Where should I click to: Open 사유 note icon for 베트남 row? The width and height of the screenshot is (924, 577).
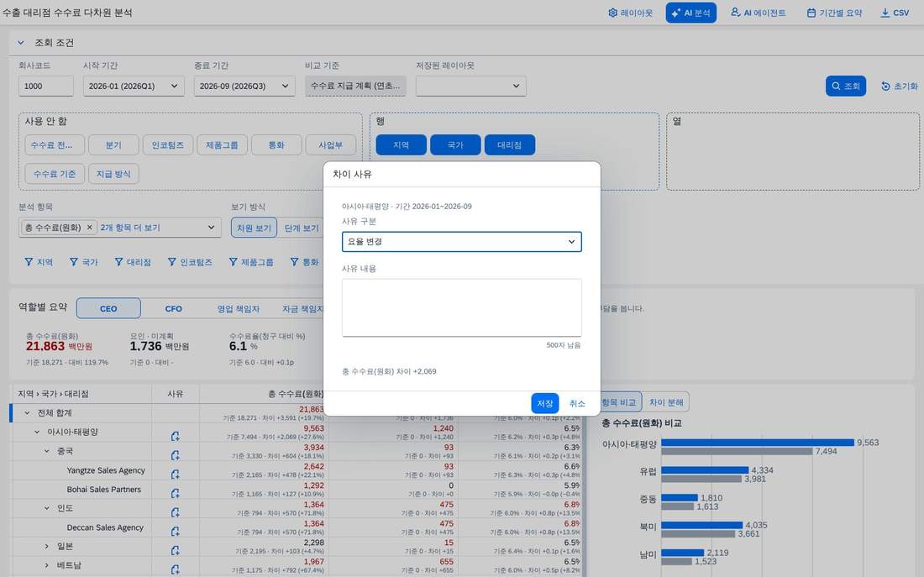(x=175, y=569)
